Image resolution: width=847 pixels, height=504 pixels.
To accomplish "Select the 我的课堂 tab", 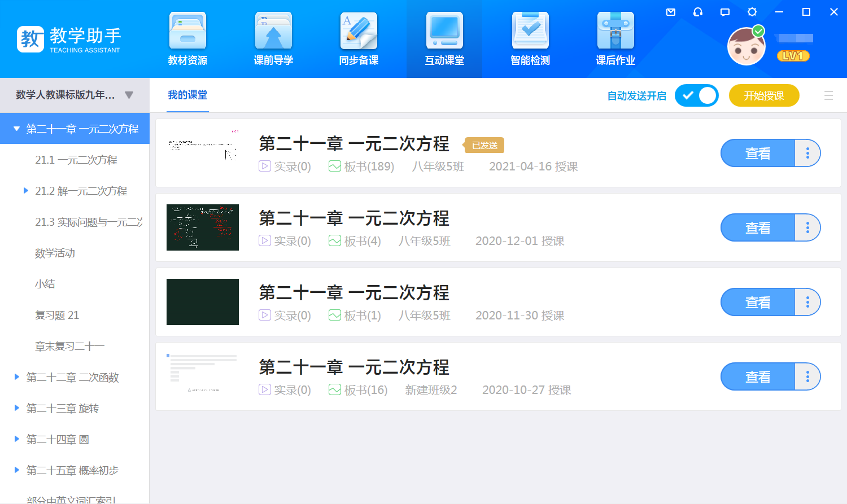I will pyautogui.click(x=187, y=95).
